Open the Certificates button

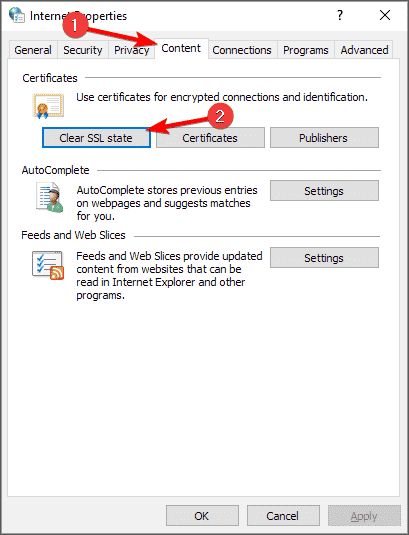210,138
